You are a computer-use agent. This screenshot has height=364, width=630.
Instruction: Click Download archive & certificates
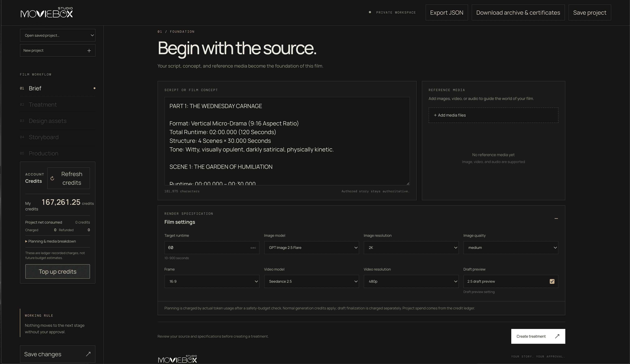[x=518, y=12]
